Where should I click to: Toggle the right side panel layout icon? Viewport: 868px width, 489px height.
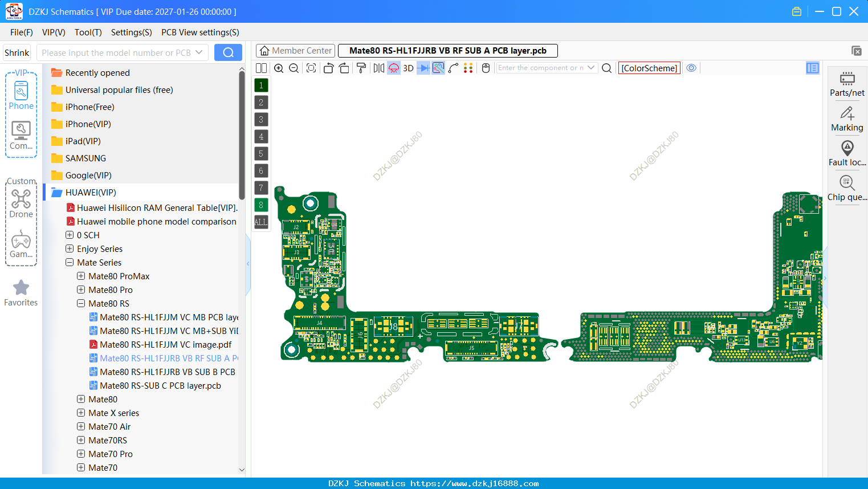[x=813, y=68]
